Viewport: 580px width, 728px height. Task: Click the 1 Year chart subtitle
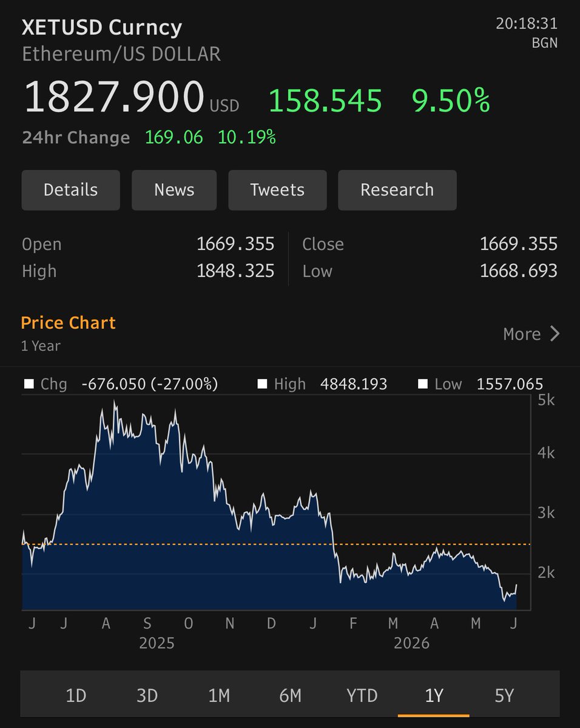[41, 346]
